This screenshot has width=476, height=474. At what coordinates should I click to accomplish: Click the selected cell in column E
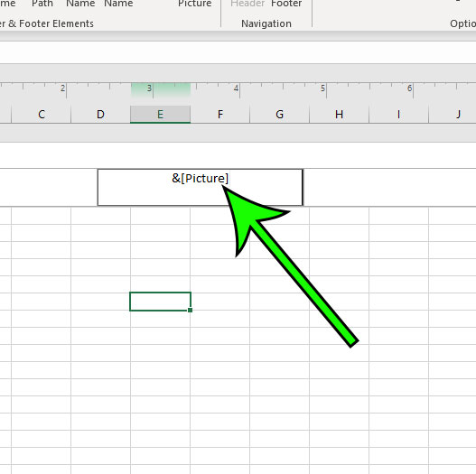(160, 302)
